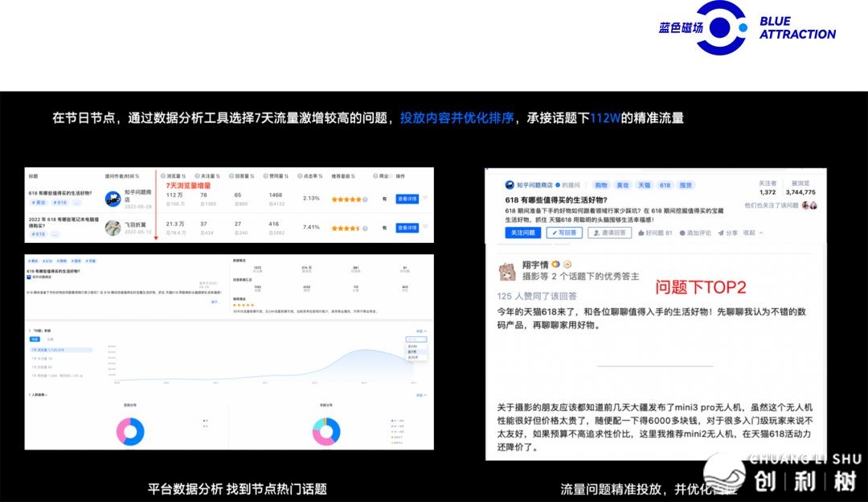Click #美妆 tag in first table row

(x=39, y=203)
